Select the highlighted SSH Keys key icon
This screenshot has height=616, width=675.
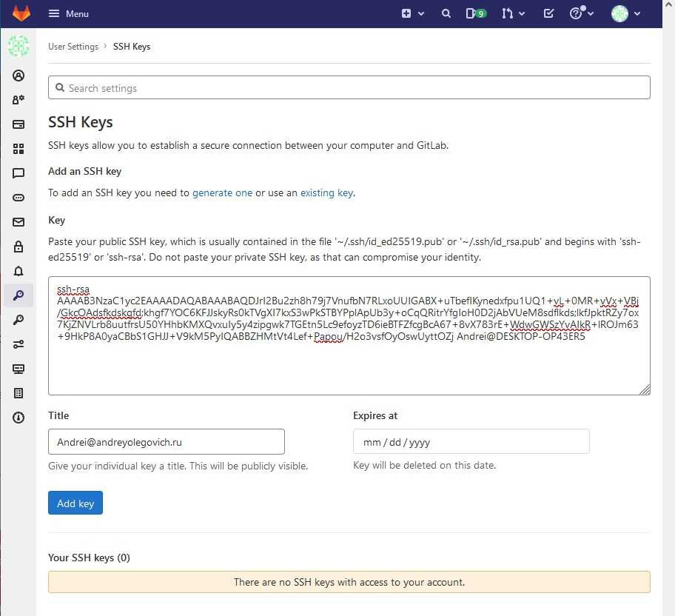[19, 295]
